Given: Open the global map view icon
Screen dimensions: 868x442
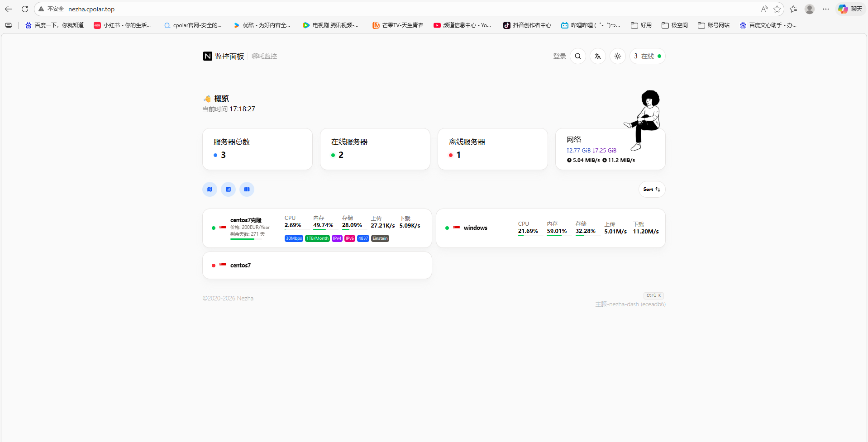Looking at the screenshot, I should point(210,189).
